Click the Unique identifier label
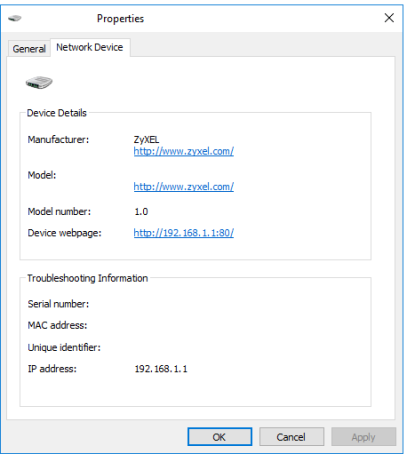The width and height of the screenshot is (407, 454). pyautogui.click(x=64, y=347)
